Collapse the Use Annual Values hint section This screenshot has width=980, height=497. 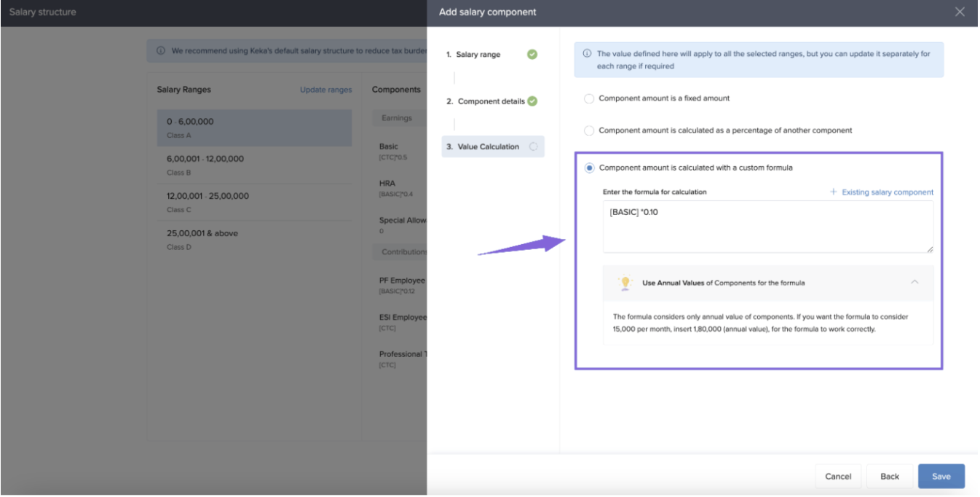coord(914,283)
